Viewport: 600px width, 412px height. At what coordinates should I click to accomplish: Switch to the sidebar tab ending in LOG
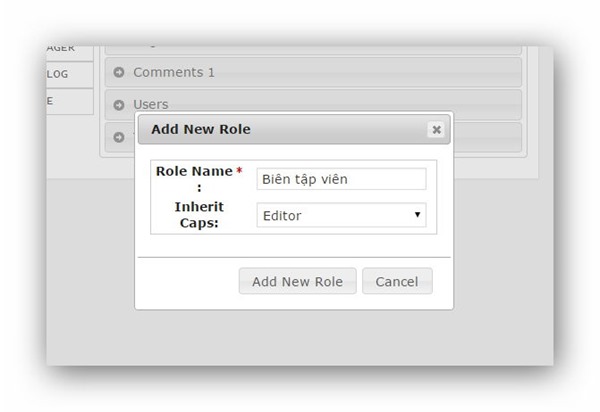[69, 75]
